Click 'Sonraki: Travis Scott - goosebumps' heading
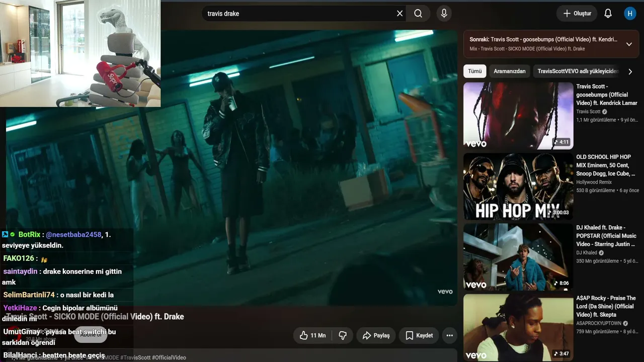The width and height of the screenshot is (644, 362). coord(543,39)
